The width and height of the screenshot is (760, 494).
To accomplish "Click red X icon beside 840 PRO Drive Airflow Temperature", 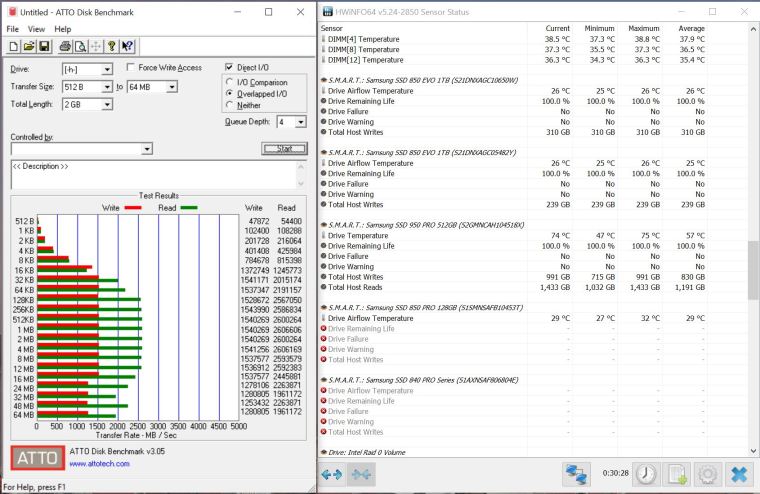I will point(323,391).
